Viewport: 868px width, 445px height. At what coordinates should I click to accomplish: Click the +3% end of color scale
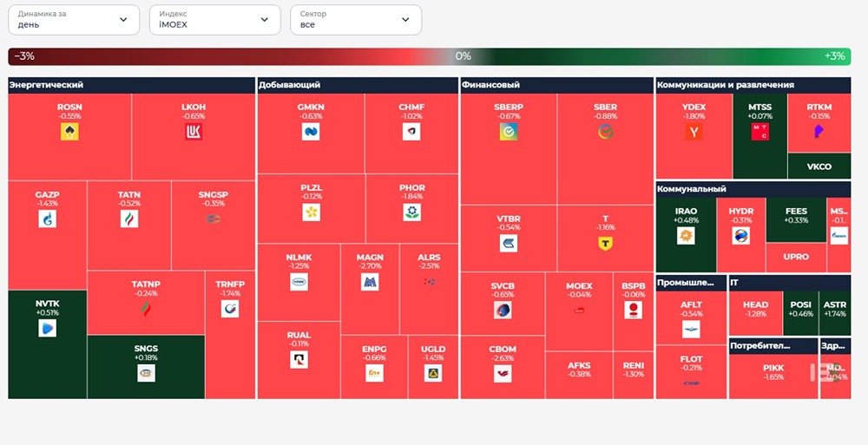835,56
